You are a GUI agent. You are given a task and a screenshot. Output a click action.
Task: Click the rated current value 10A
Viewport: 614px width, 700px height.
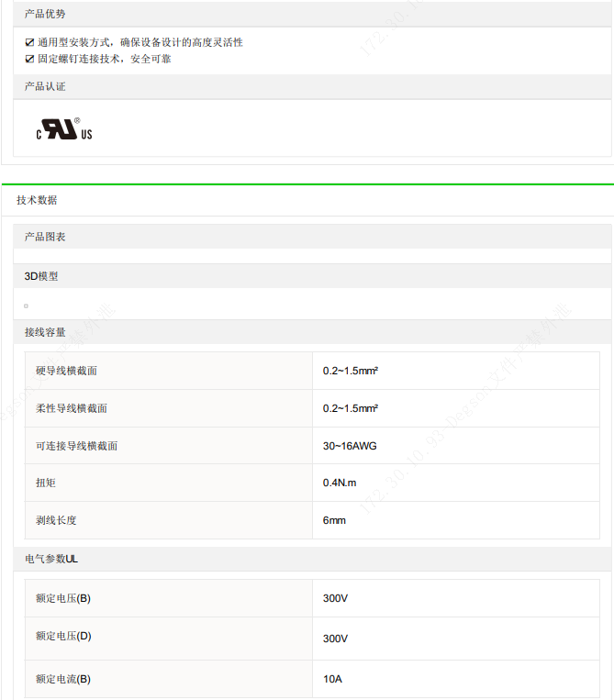click(332, 679)
